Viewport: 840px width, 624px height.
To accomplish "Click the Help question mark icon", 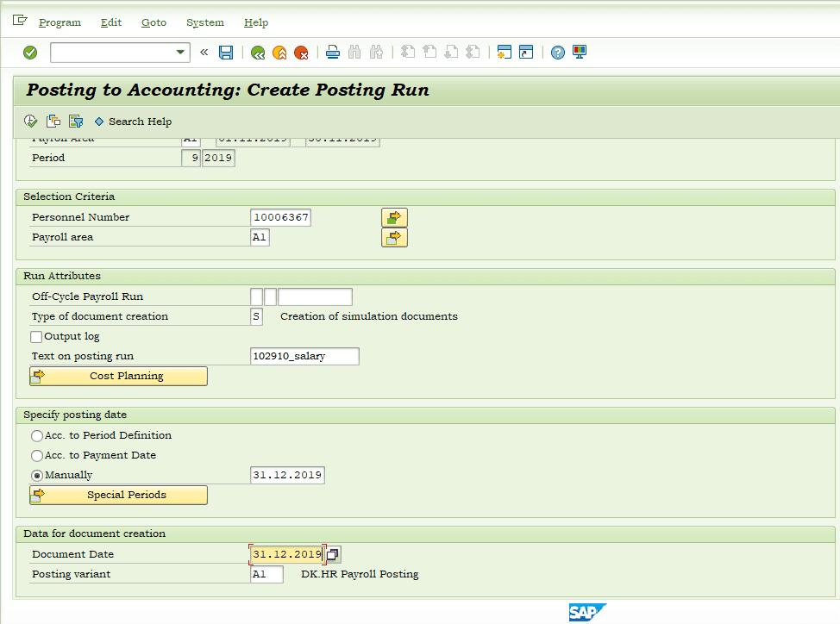I will 558,53.
